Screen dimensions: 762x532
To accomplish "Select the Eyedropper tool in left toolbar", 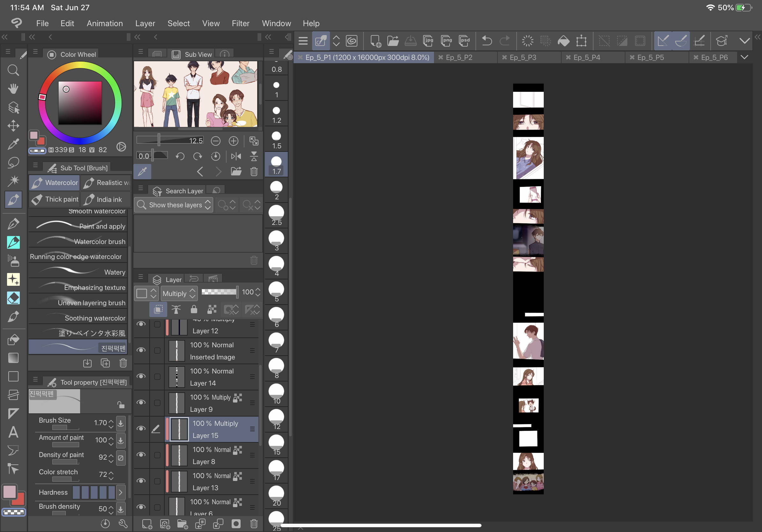I will coord(13,144).
